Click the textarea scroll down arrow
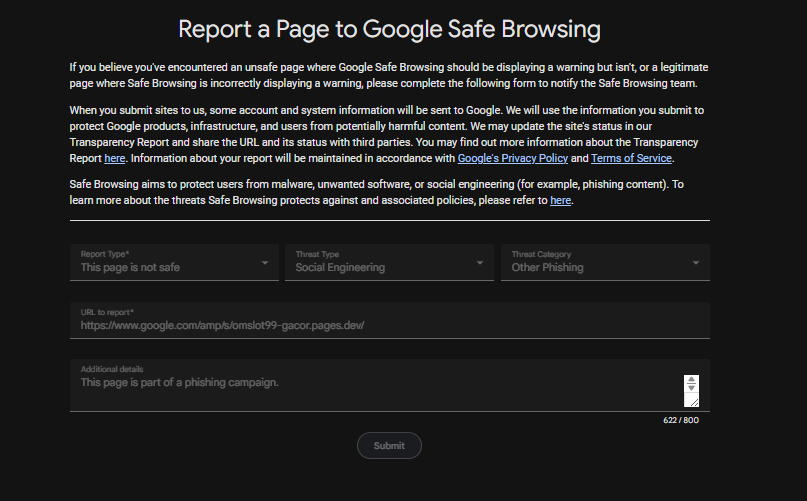Viewport: 807px width, 501px height. coord(691,388)
